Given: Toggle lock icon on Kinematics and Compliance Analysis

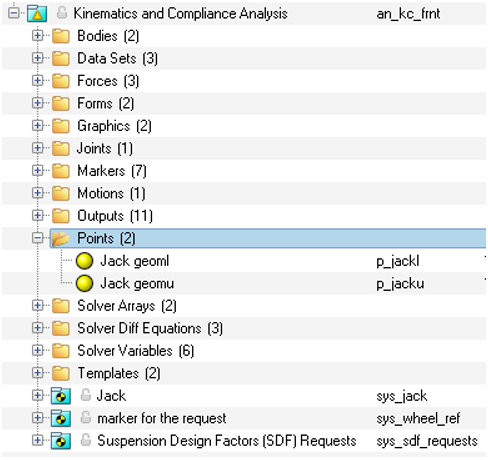Looking at the screenshot, I should (x=62, y=13).
